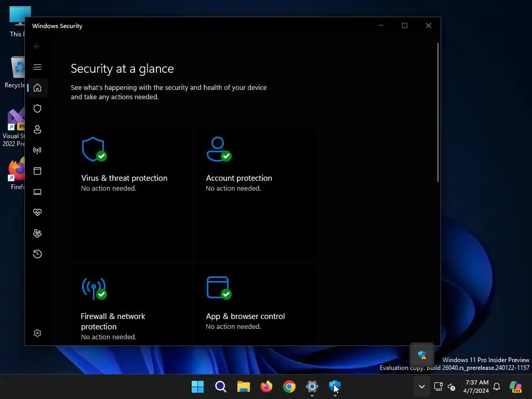Open the notification bell

pos(497,387)
